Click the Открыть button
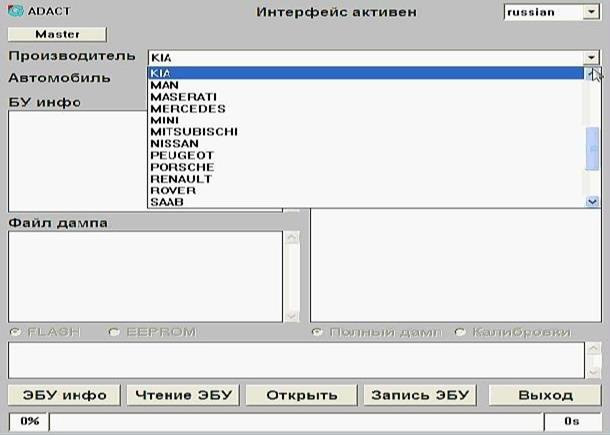The image size is (610, 435). pos(301,395)
